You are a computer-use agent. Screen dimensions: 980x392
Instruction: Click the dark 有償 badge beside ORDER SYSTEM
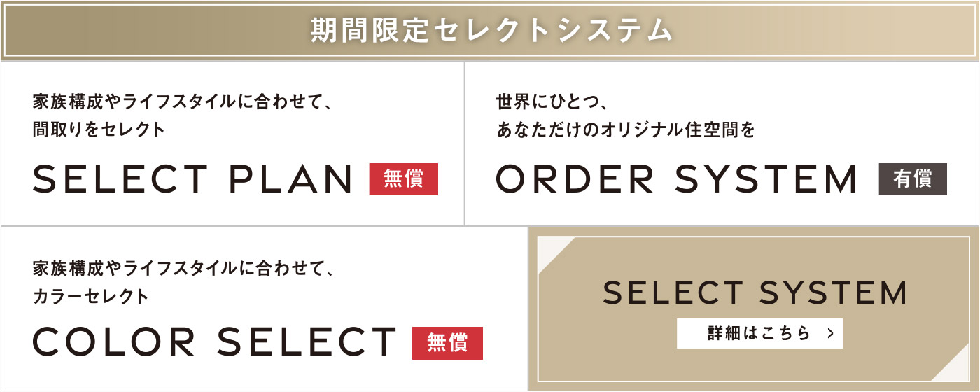pos(913,179)
